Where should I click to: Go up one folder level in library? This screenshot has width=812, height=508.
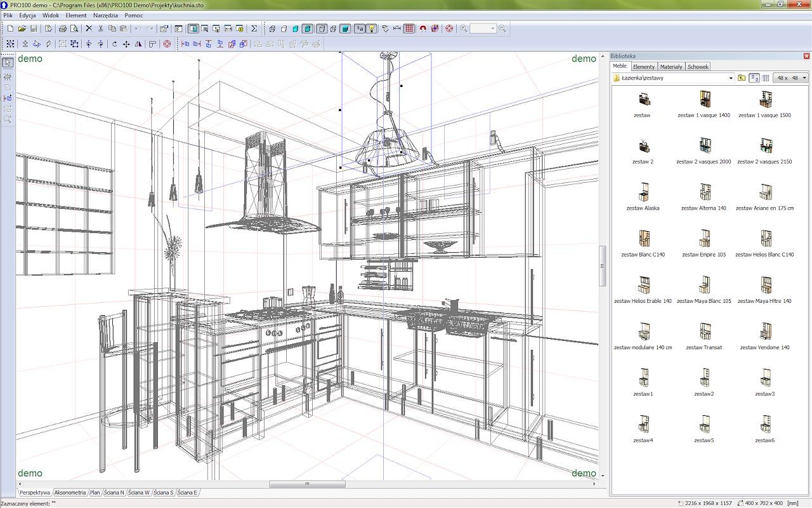pyautogui.click(x=742, y=78)
